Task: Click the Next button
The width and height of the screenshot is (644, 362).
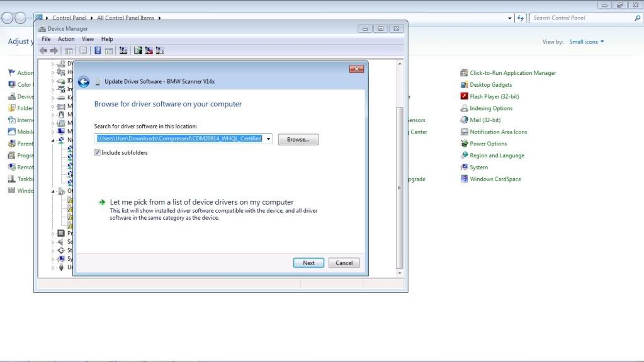Action: tap(308, 263)
